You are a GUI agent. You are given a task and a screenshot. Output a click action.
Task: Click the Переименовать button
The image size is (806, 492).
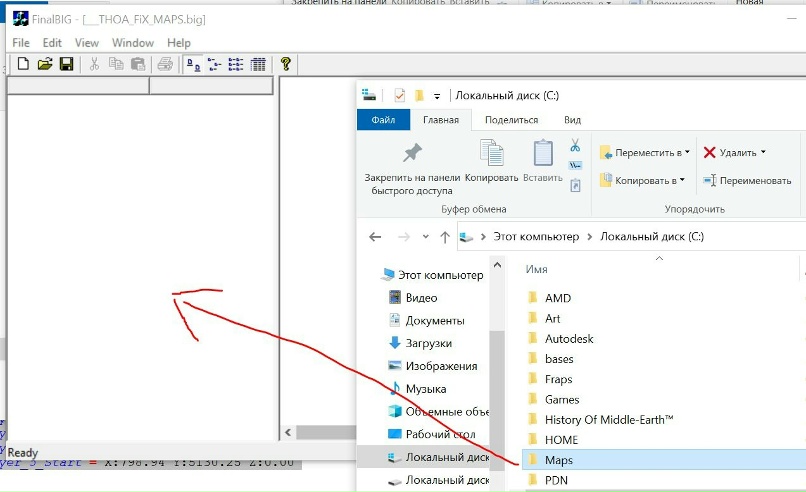tap(747, 180)
